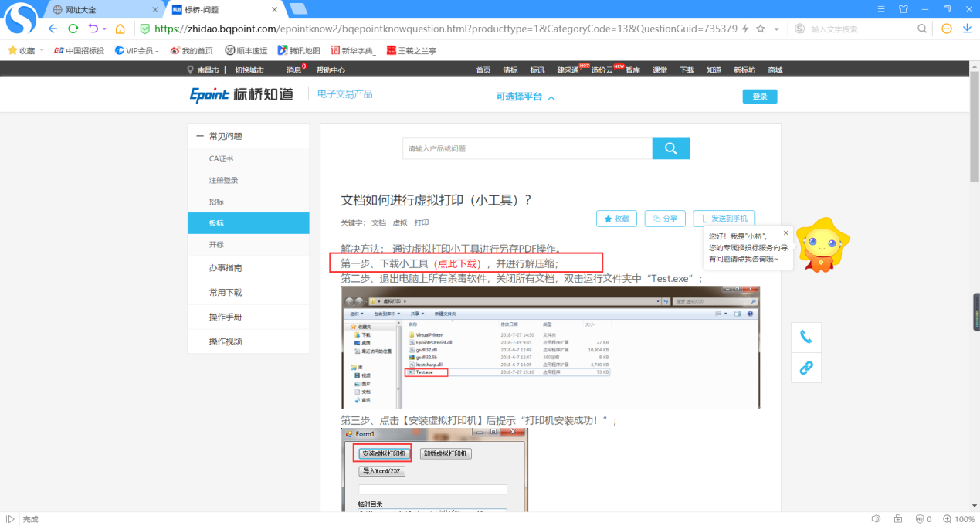Open 消息 messages in top bar

tap(294, 70)
